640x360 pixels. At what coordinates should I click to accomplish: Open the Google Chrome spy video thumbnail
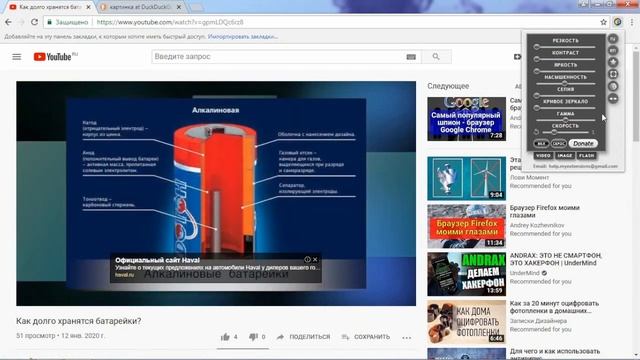pyautogui.click(x=467, y=119)
